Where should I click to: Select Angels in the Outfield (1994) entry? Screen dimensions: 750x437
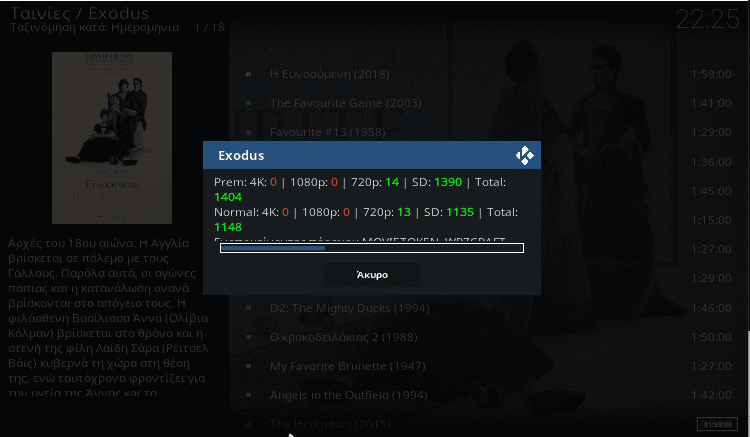pyautogui.click(x=348, y=395)
